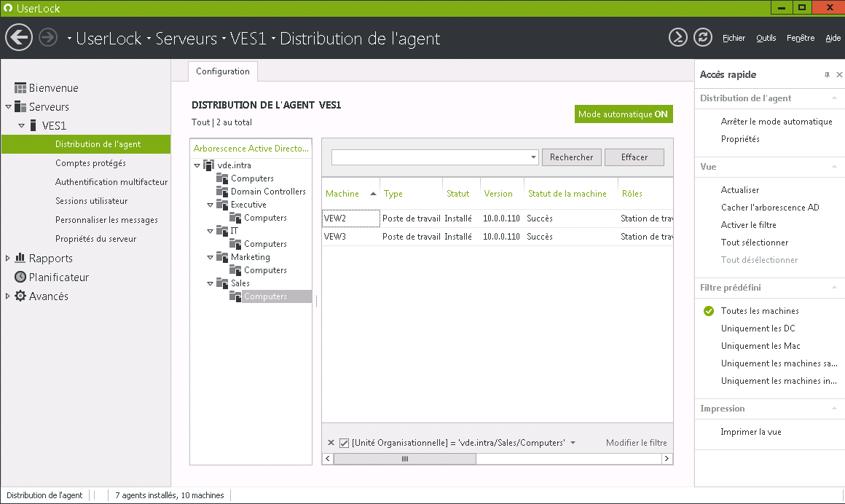Screen dimensions: 845x504
Task: Click Tout sélectionner
Action: tap(755, 243)
